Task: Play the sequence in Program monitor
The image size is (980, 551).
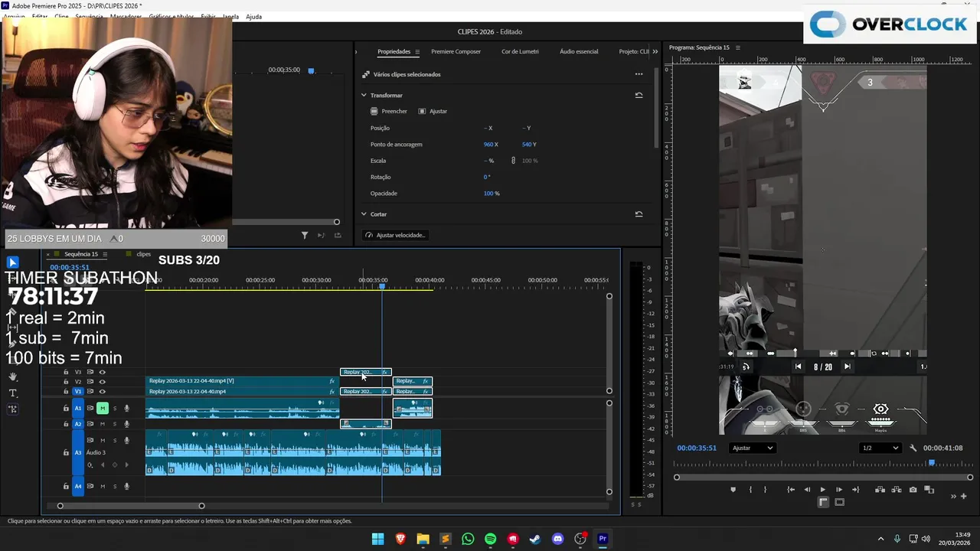Action: coord(823,490)
